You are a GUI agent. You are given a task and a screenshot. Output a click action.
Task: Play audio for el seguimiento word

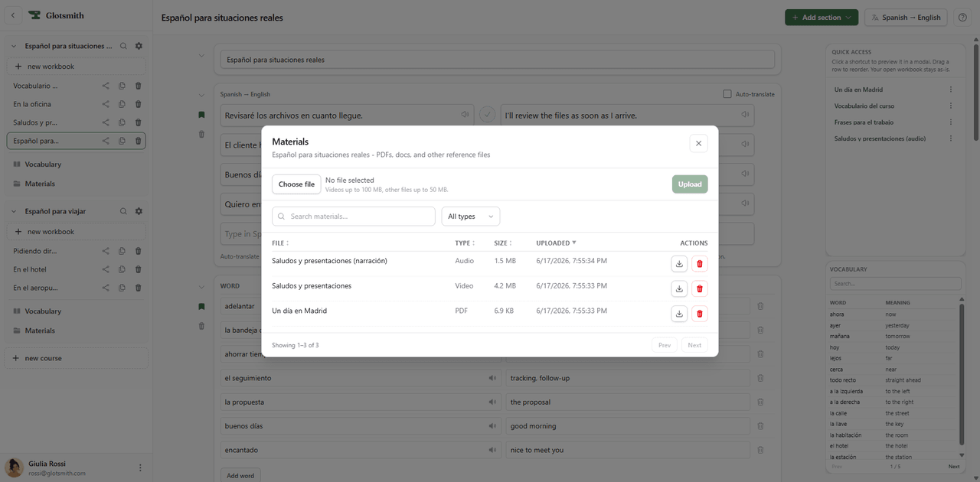(492, 378)
